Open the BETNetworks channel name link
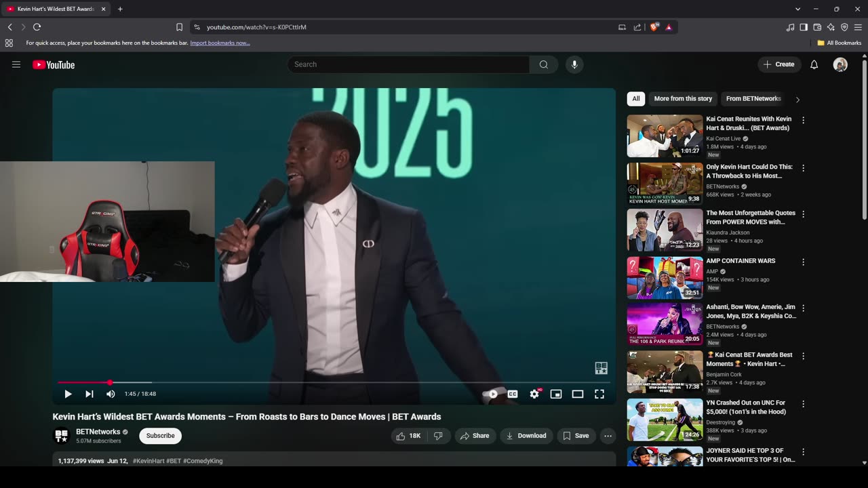The height and width of the screenshot is (488, 868). [x=98, y=432]
